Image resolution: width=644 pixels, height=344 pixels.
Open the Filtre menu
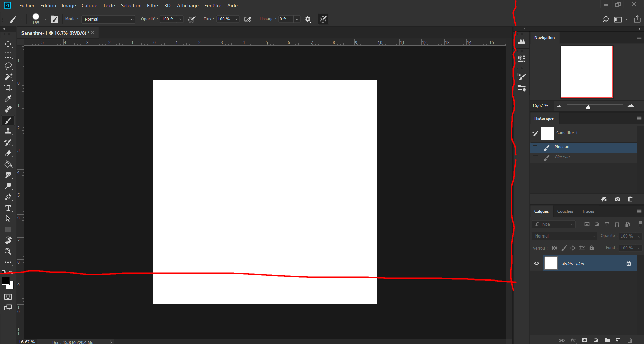coord(152,5)
